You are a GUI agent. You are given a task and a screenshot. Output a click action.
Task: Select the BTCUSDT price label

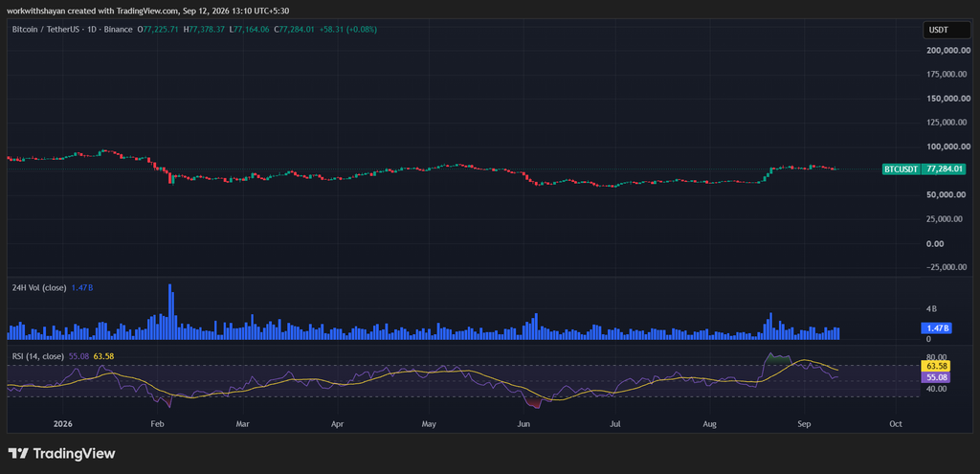[901, 169]
